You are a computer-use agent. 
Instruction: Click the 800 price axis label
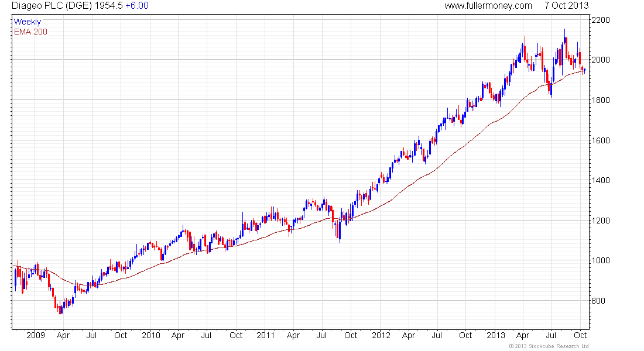pyautogui.click(x=598, y=301)
